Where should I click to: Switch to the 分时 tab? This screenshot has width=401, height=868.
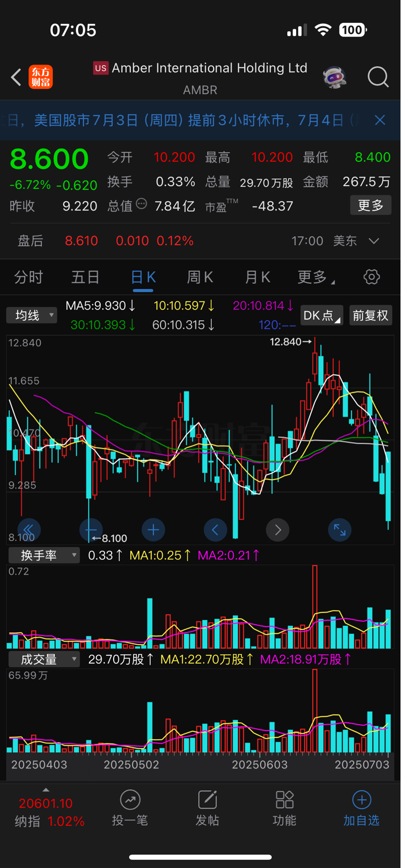[28, 277]
